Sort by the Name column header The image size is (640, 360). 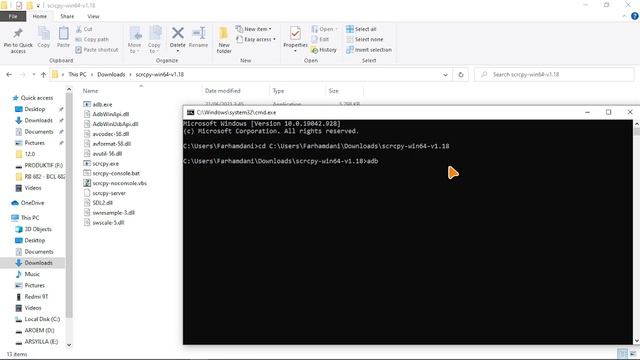(91, 91)
